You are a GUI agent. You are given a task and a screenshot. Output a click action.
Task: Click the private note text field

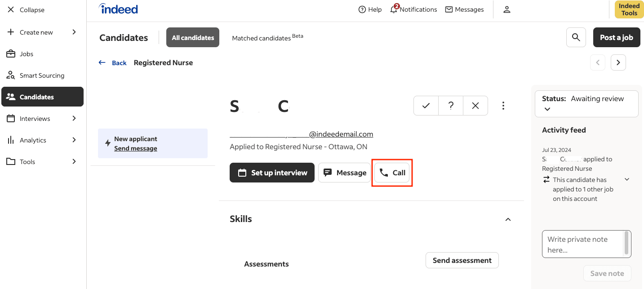tap(582, 244)
